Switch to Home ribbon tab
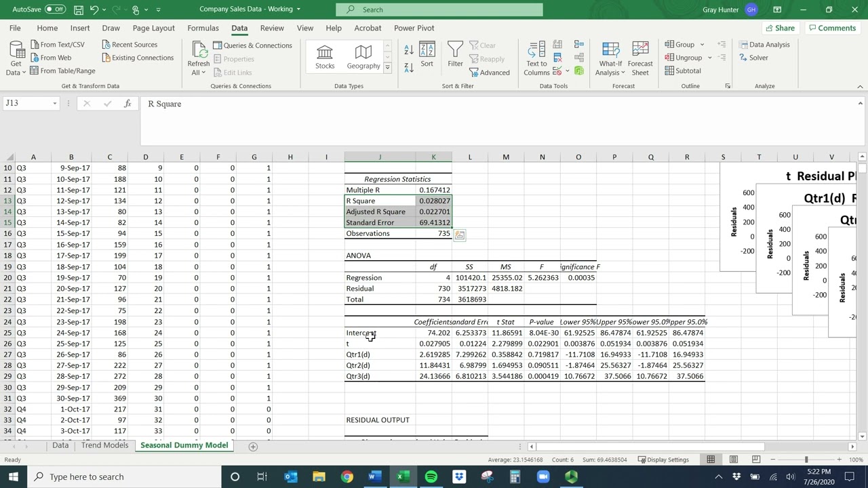Image resolution: width=868 pixels, height=488 pixels. [47, 28]
